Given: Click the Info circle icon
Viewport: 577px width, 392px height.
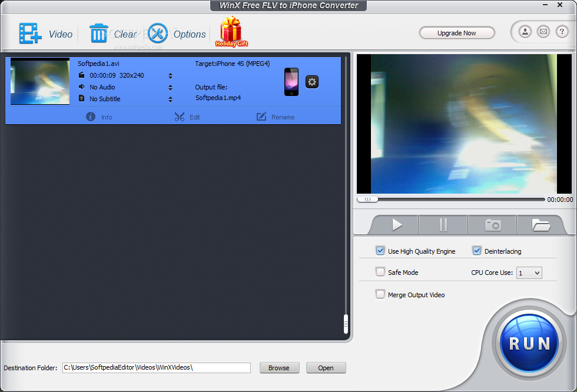Looking at the screenshot, I should point(91,117).
